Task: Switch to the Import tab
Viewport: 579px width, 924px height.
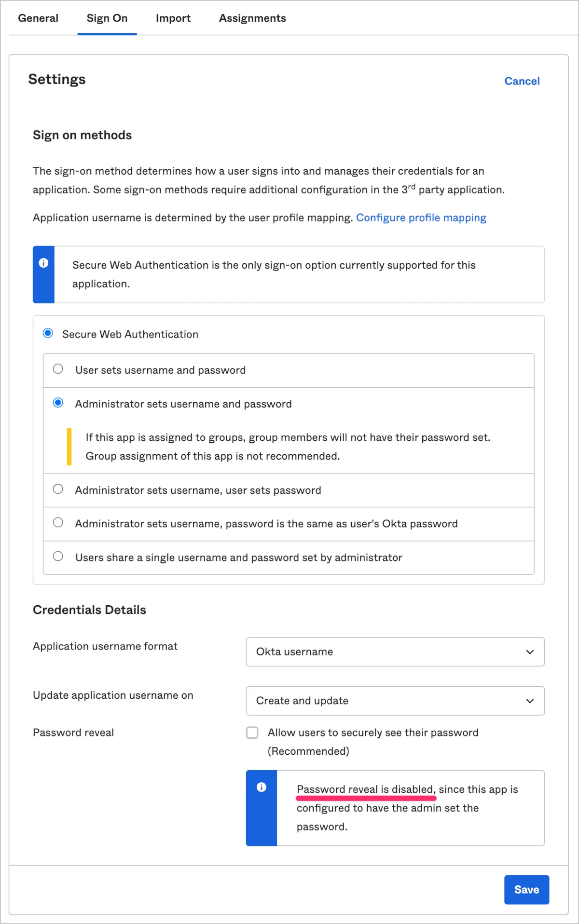Action: (173, 18)
